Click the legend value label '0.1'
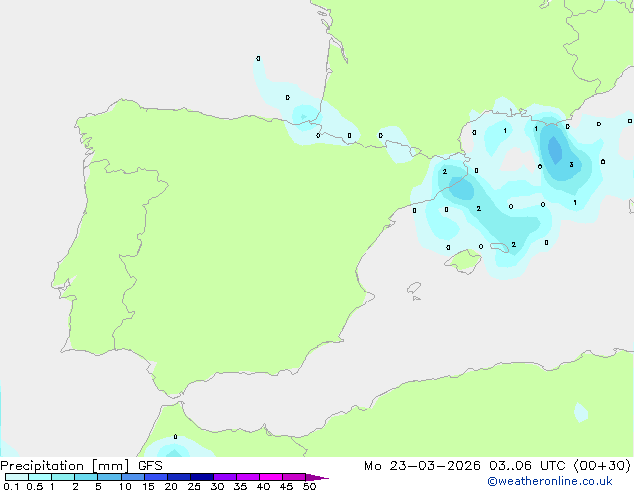Image resolution: width=634 pixels, height=490 pixels. (11, 486)
